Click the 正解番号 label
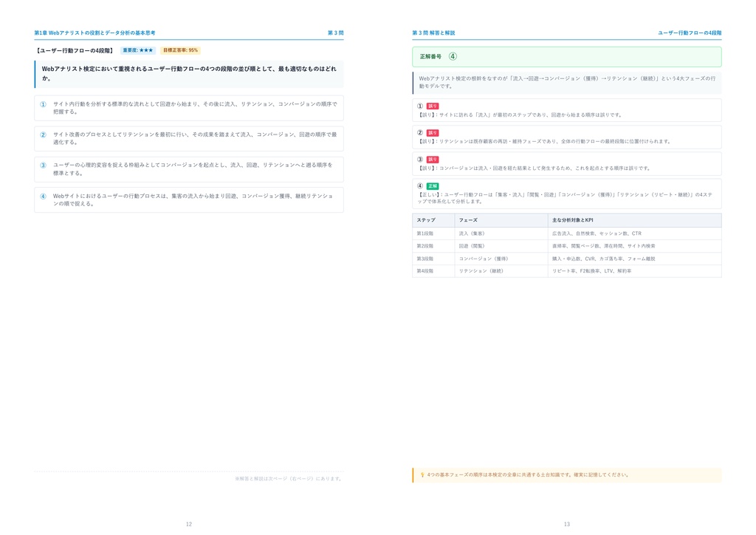Screen dimensions: 756x535 point(430,56)
